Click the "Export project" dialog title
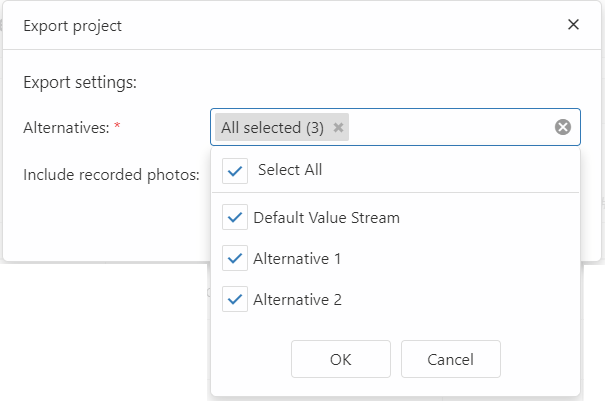Viewport: 605px width, 401px height. tap(72, 26)
